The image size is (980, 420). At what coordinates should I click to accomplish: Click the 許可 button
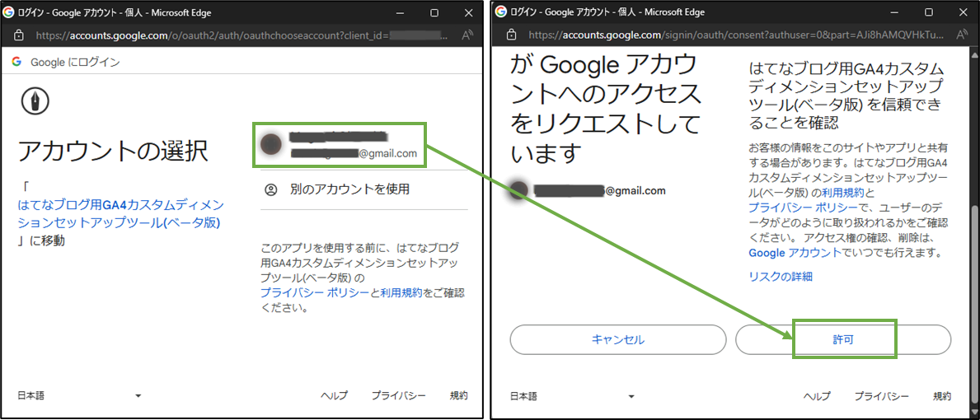click(x=843, y=339)
